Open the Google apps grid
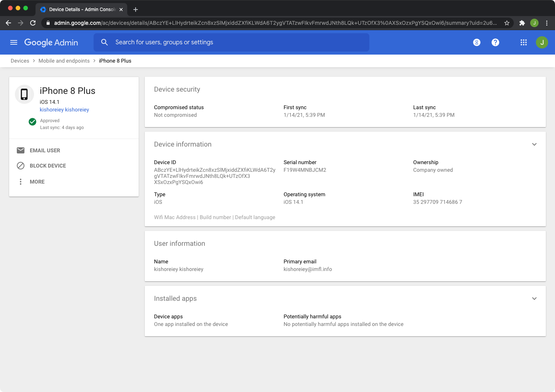Screen dimensions: 555x392 524,42
